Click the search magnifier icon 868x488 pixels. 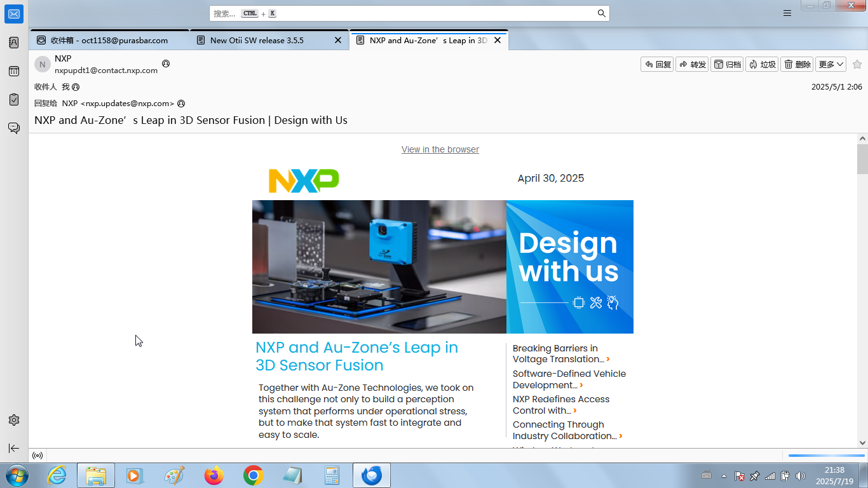point(601,13)
